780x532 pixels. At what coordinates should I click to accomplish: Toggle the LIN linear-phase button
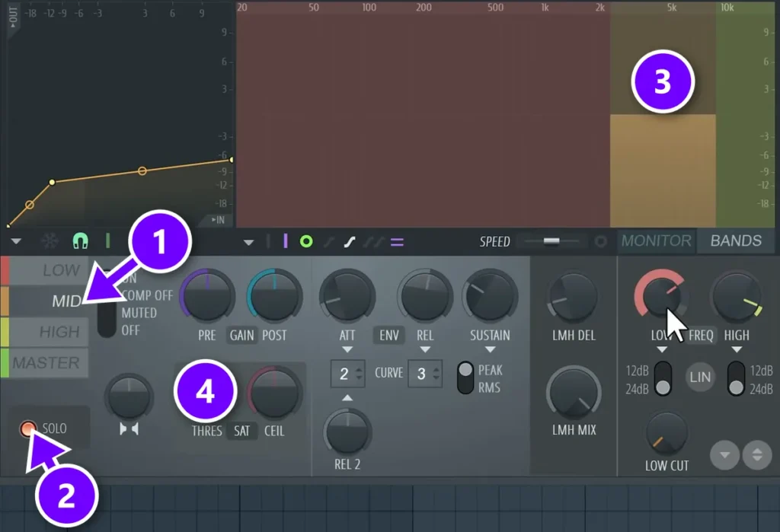coord(700,377)
